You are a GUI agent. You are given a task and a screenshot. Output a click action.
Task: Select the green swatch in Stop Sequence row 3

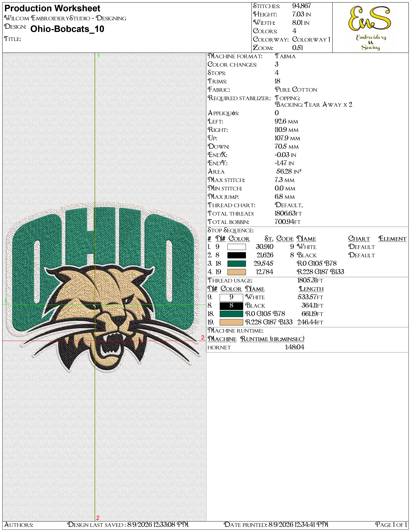coord(236,264)
